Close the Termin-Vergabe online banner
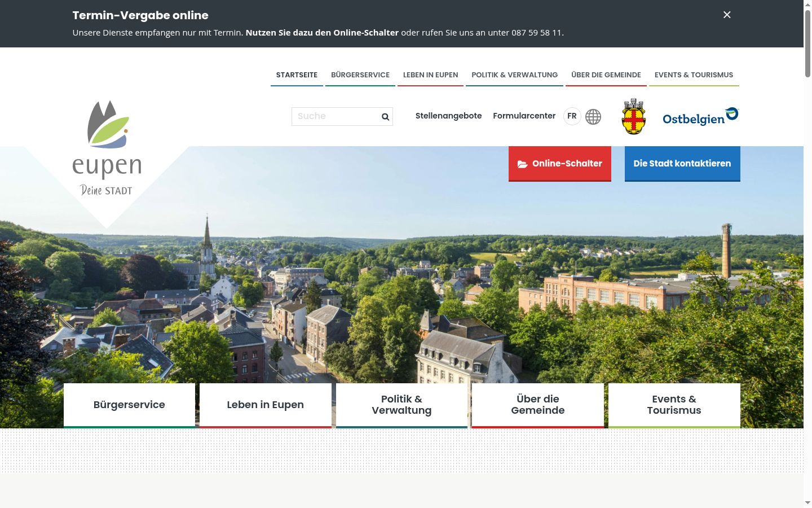The width and height of the screenshot is (812, 508). click(x=727, y=15)
